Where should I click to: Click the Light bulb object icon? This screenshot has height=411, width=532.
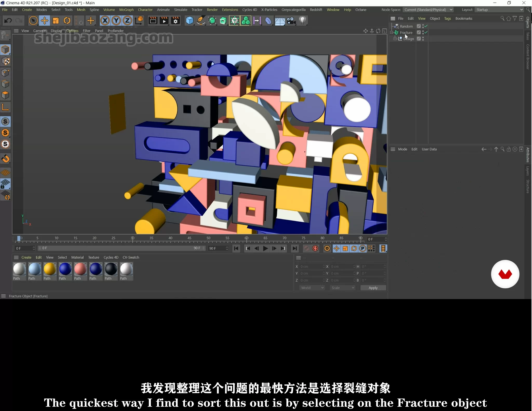[x=302, y=21]
